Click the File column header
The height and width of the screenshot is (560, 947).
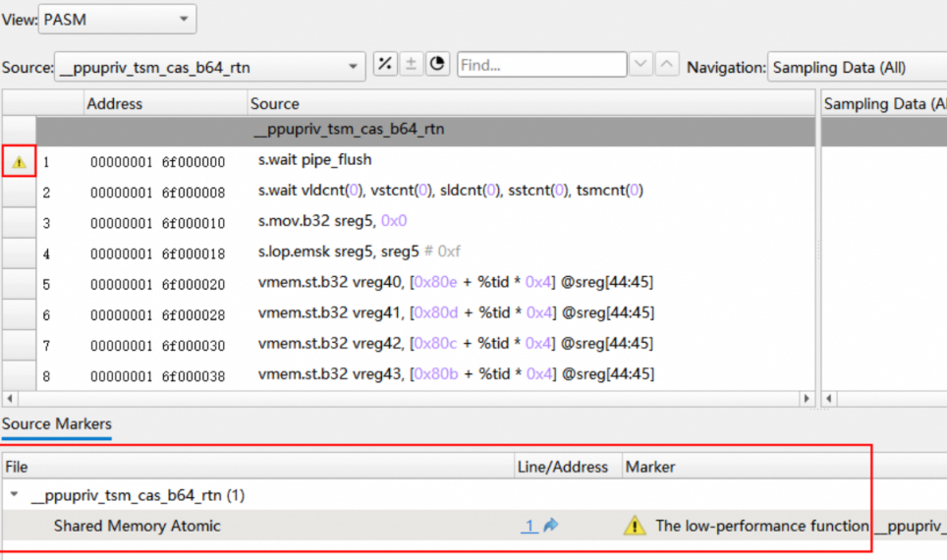pos(258,467)
